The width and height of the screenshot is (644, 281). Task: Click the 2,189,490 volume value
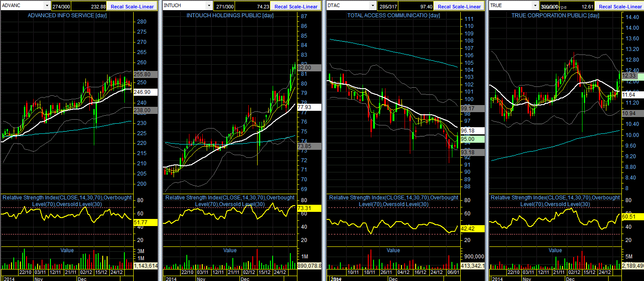click(632, 265)
